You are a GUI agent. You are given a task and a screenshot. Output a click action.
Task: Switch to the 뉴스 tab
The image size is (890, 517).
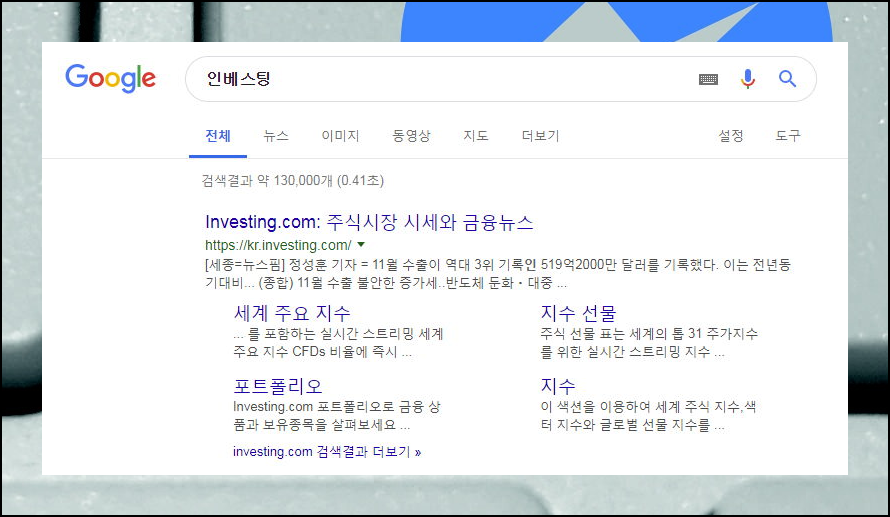click(276, 136)
